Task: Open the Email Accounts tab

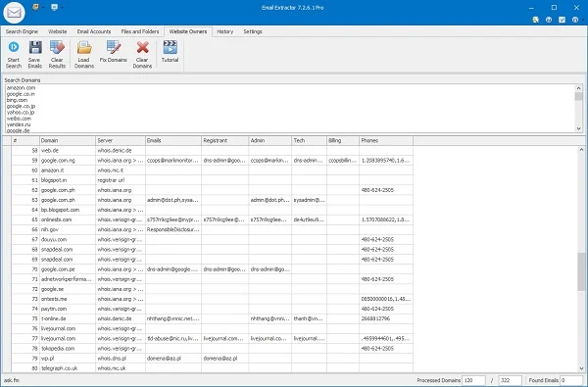Action: pyautogui.click(x=94, y=31)
